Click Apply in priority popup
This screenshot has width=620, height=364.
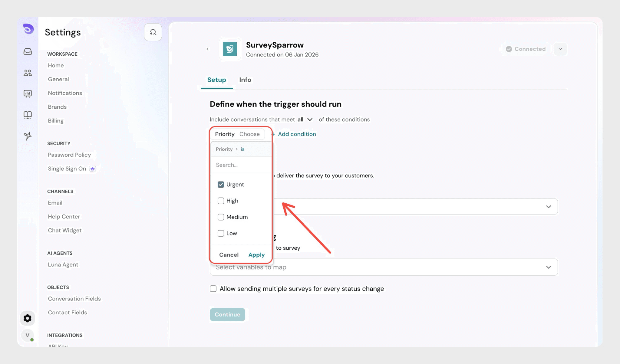pyautogui.click(x=256, y=255)
